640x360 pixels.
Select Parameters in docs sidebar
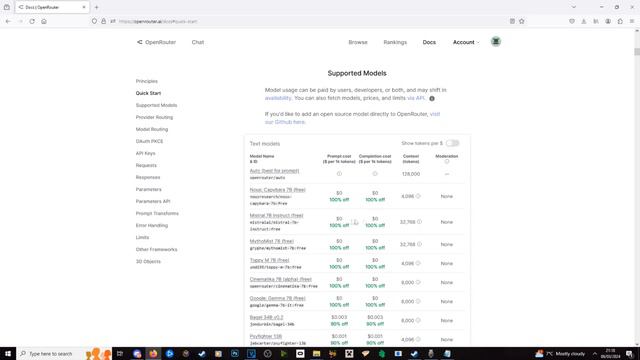(x=149, y=189)
